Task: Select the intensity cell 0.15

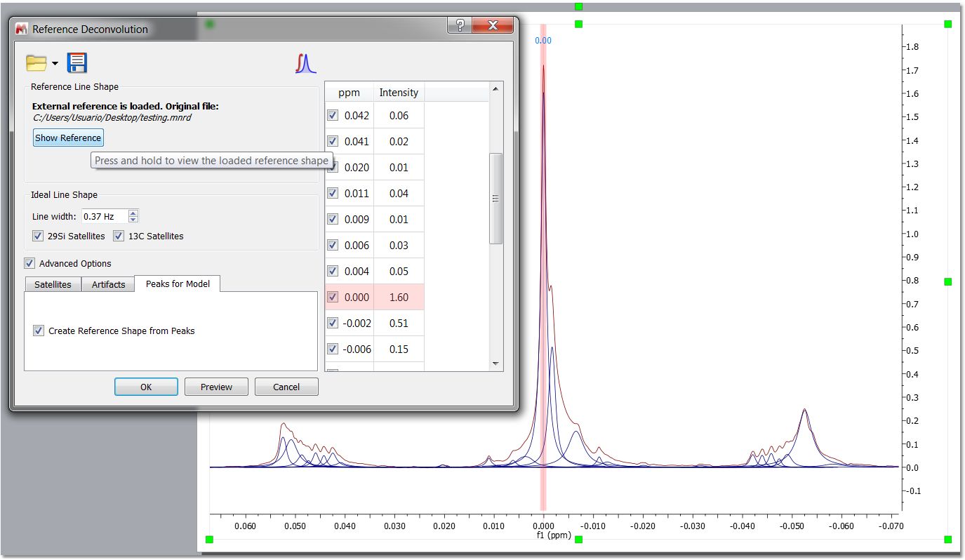Action: 399,349
